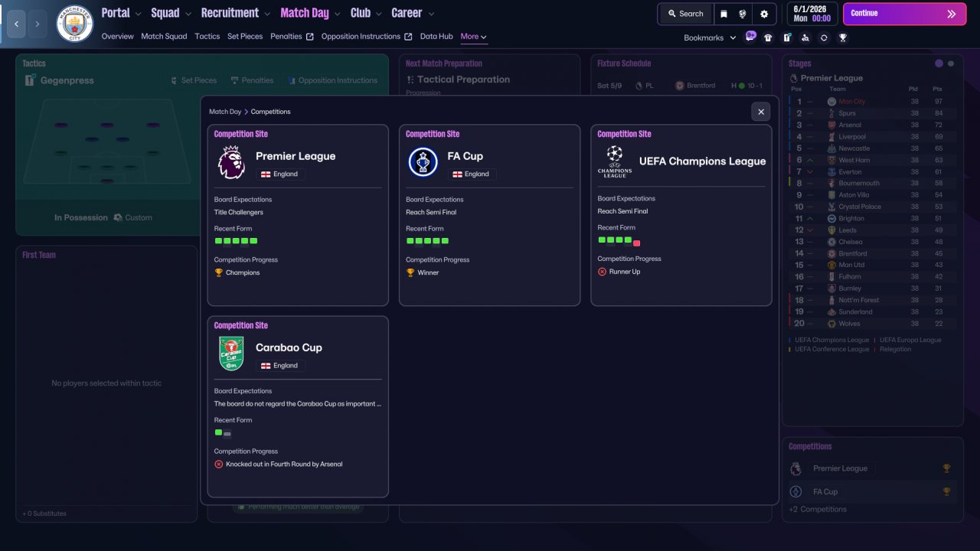The width and height of the screenshot is (980, 551).
Task: Open the More dropdown in sub-navigation
Action: click(474, 37)
